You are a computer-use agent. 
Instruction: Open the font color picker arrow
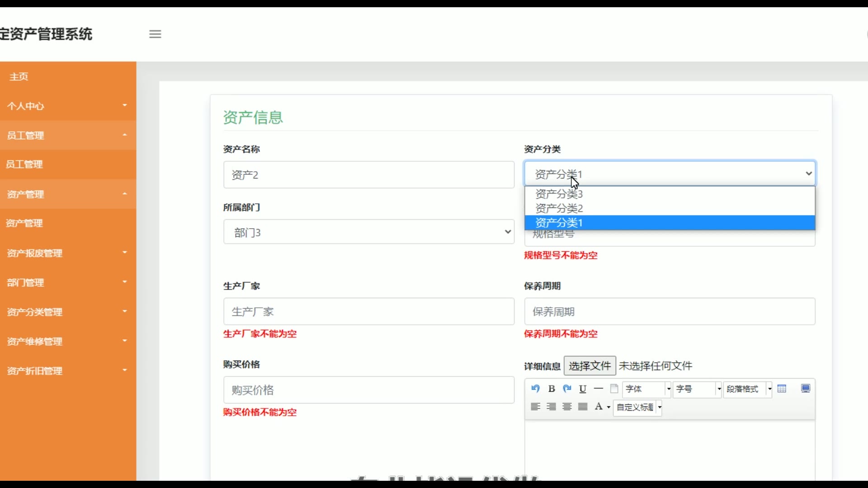(609, 407)
